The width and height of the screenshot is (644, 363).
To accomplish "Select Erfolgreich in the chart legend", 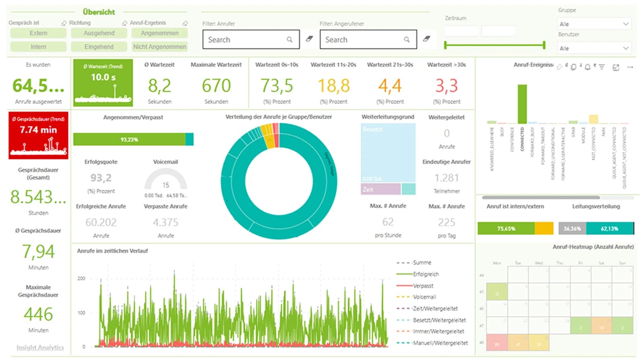I will coord(425,274).
